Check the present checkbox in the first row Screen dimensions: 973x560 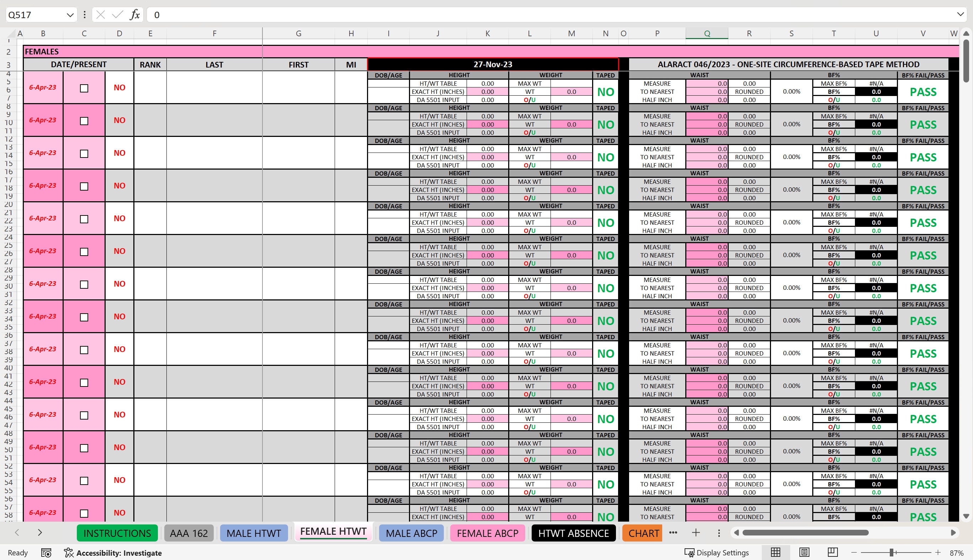pyautogui.click(x=84, y=88)
